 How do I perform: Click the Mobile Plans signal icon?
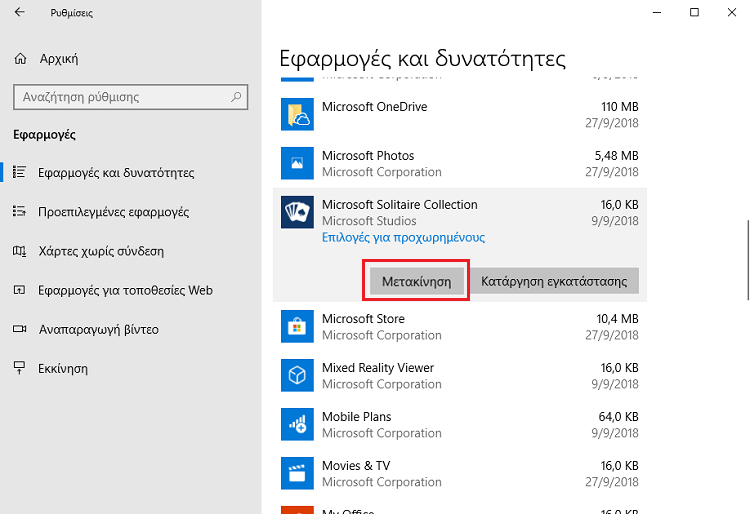click(297, 424)
